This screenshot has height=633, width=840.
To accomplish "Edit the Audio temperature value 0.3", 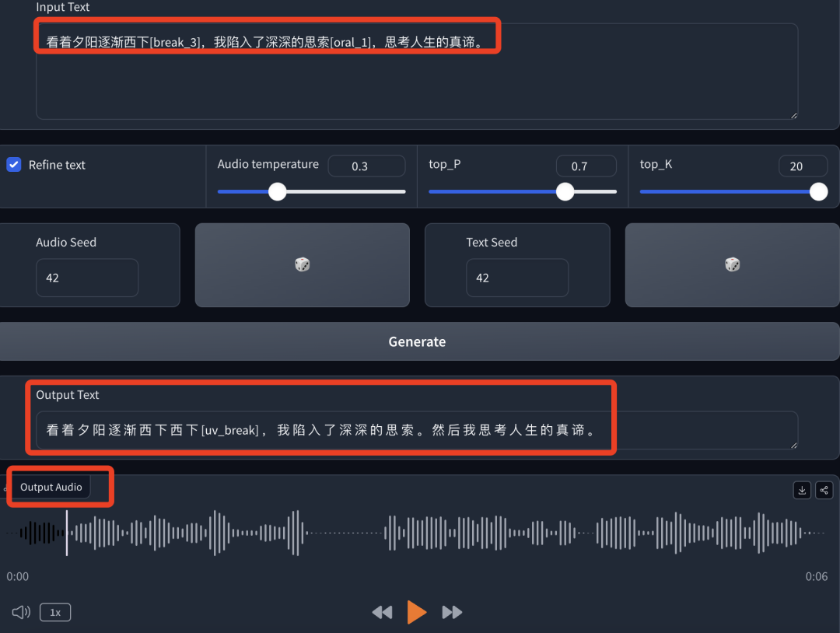I will tap(366, 166).
